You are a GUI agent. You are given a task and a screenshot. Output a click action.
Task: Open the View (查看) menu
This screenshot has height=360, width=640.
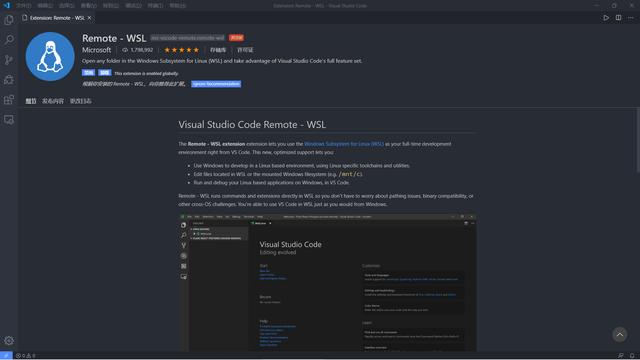point(89,6)
